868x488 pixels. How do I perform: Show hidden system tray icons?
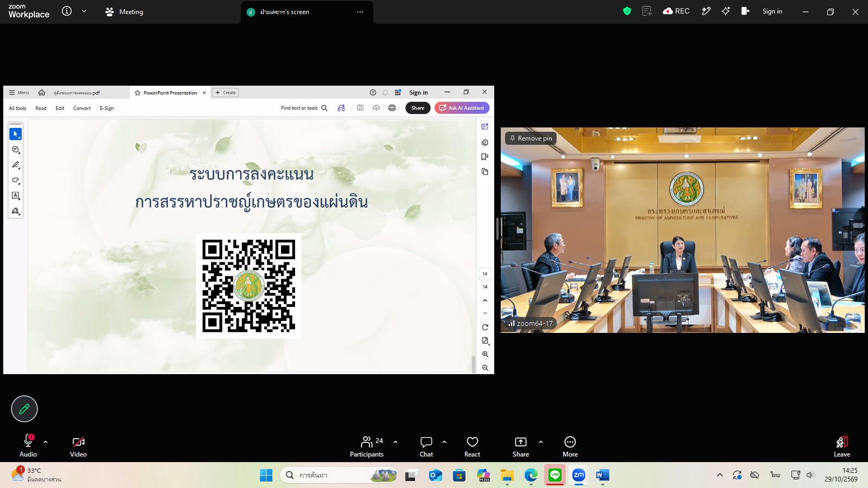pyautogui.click(x=720, y=476)
